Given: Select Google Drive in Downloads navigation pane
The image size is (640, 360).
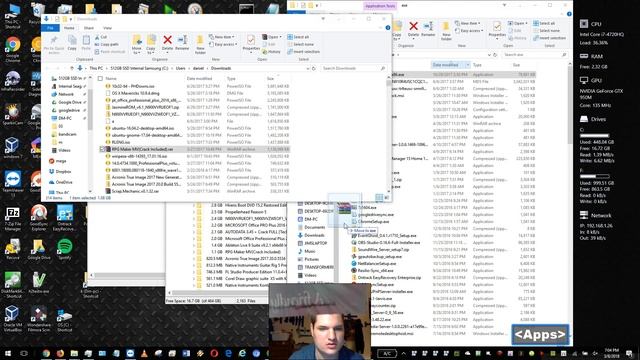Looking at the screenshot, I should pos(69,102).
